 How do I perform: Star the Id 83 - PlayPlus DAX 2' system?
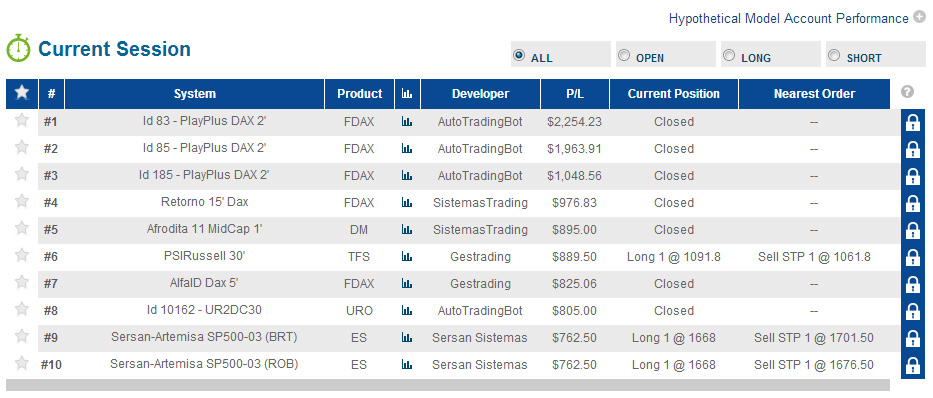(21, 120)
